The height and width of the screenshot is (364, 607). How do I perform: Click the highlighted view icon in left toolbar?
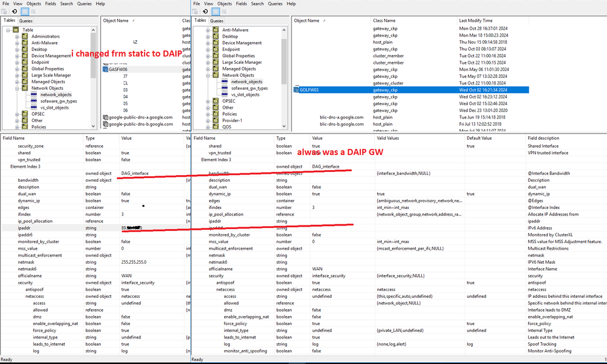pos(25,12)
